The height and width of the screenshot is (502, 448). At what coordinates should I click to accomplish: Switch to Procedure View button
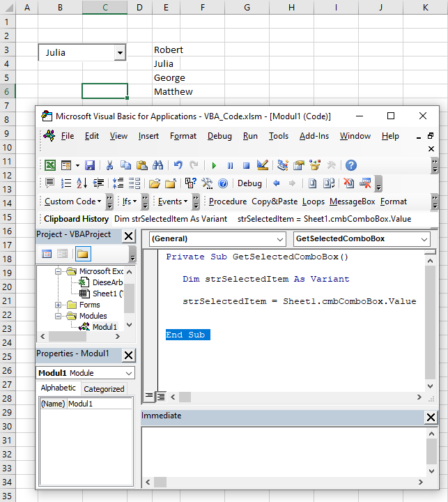(x=149, y=397)
